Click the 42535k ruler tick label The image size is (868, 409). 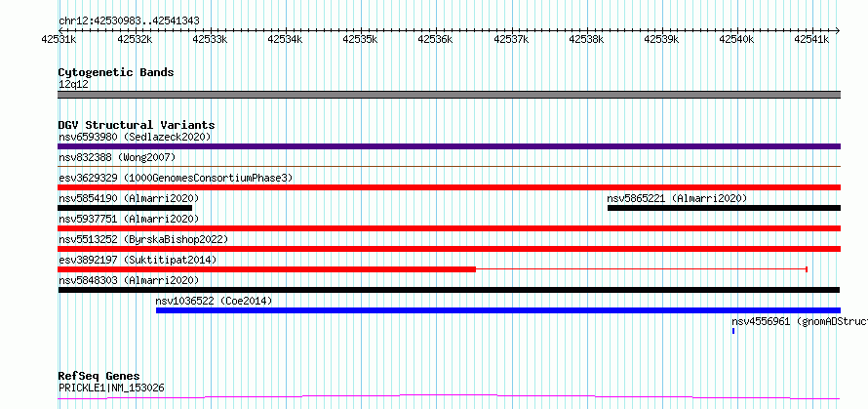pos(360,39)
